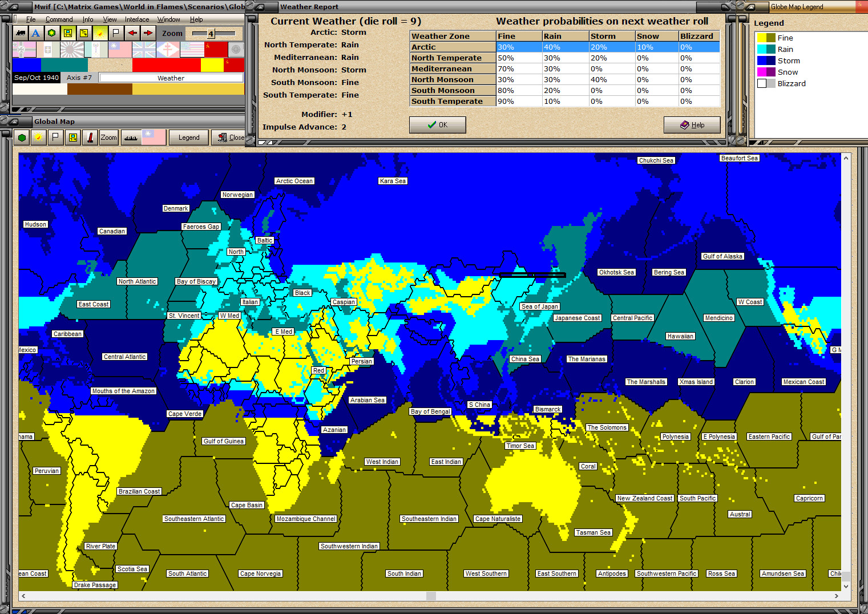
Task: Select the North Temperate row in weather table
Action: [x=565, y=58]
